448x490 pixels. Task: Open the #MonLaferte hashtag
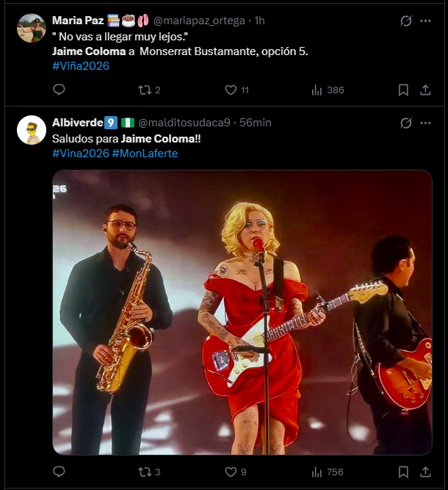[x=145, y=154]
